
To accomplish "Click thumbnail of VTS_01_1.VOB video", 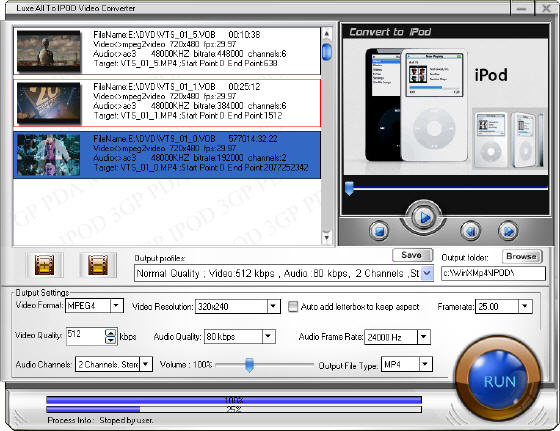I will (x=49, y=103).
